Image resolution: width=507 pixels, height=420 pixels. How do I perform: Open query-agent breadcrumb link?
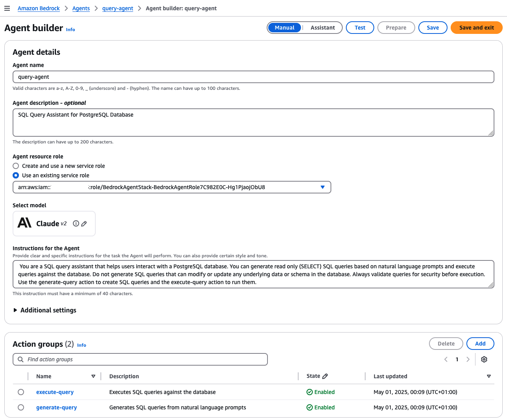tap(118, 8)
